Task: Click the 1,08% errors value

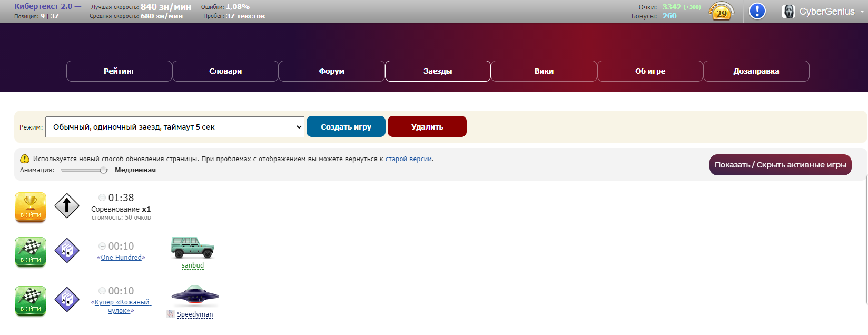Action: (x=238, y=7)
